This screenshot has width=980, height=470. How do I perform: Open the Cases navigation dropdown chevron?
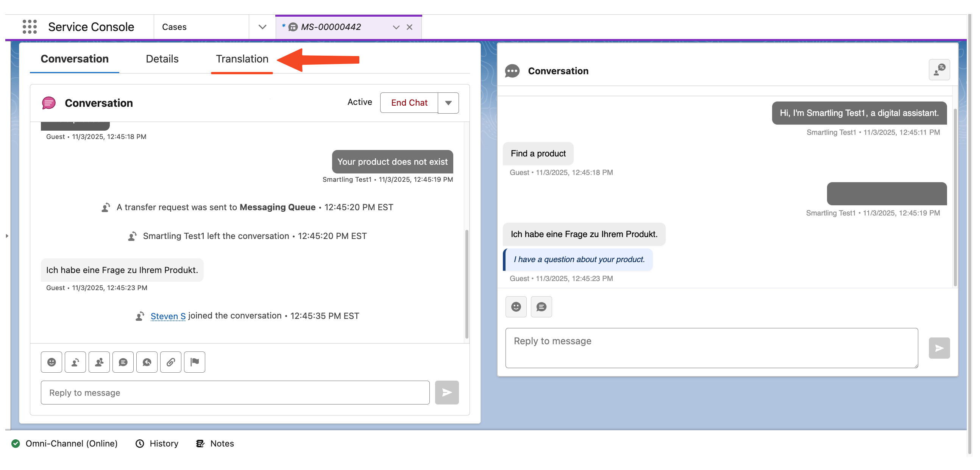coord(262,27)
